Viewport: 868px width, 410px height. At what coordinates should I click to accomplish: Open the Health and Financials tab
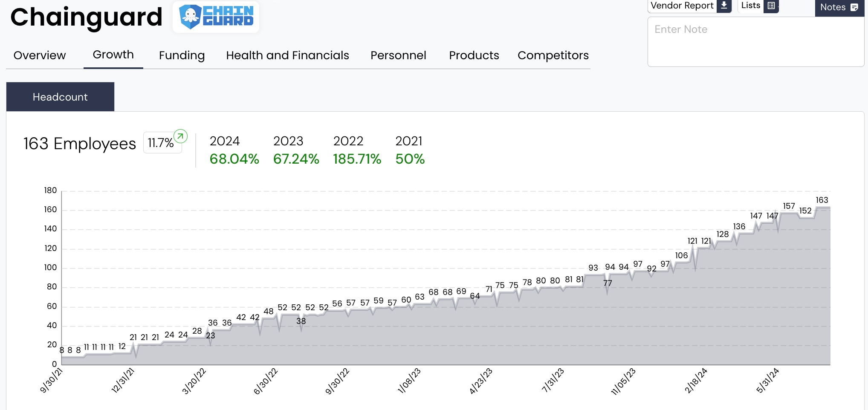click(287, 55)
